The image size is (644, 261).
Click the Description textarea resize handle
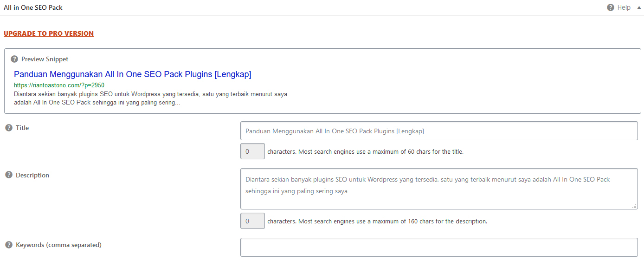(x=634, y=206)
